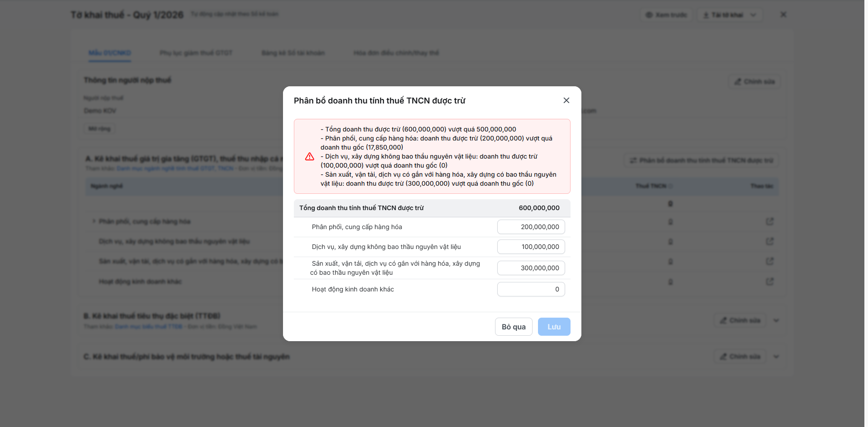
Task: Expand section B chevron
Action: [x=776, y=320]
